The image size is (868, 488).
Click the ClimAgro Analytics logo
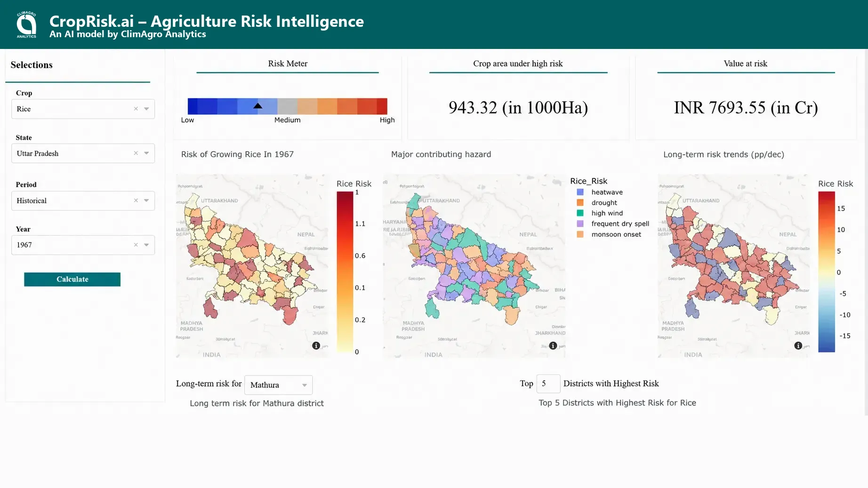click(26, 24)
